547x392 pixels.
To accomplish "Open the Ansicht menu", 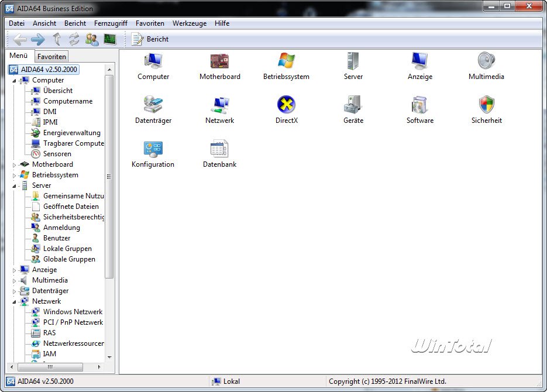I will coord(44,23).
